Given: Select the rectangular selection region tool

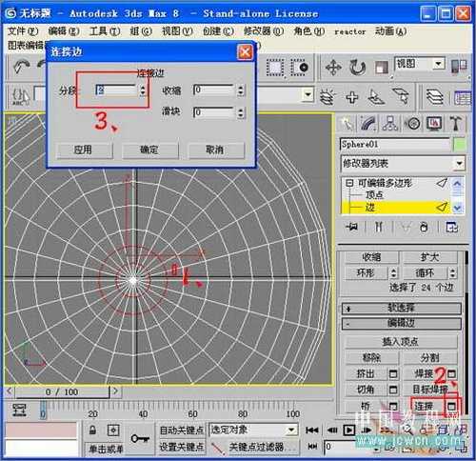Looking at the screenshot, I should pos(275,68).
